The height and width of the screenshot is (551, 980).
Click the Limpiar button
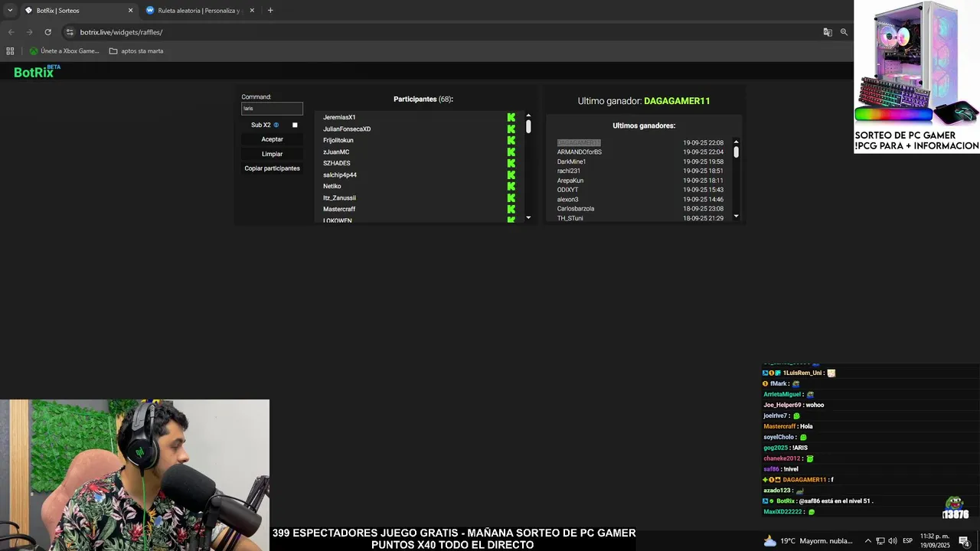tap(272, 154)
